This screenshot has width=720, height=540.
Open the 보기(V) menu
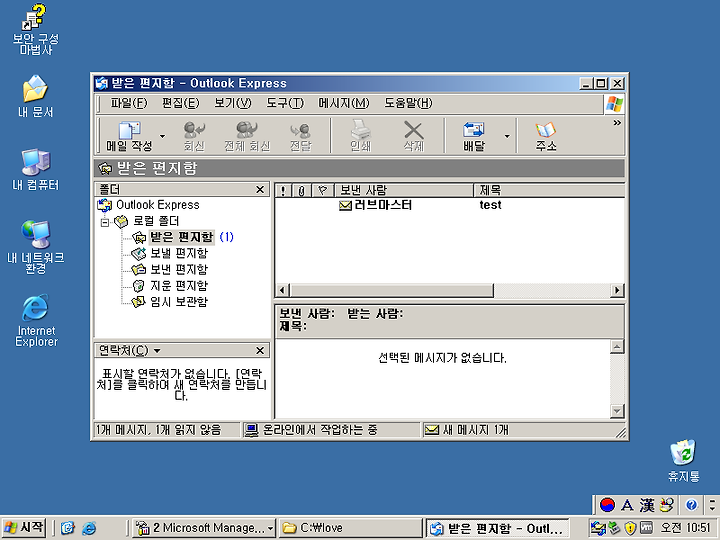click(x=233, y=103)
